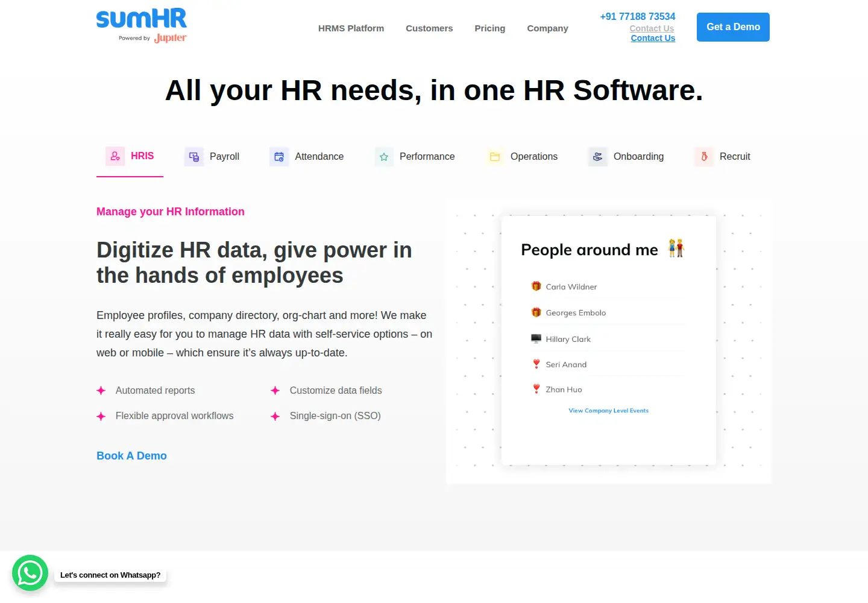Click the name Carla Wildner
The width and height of the screenshot is (868, 603).
[571, 287]
